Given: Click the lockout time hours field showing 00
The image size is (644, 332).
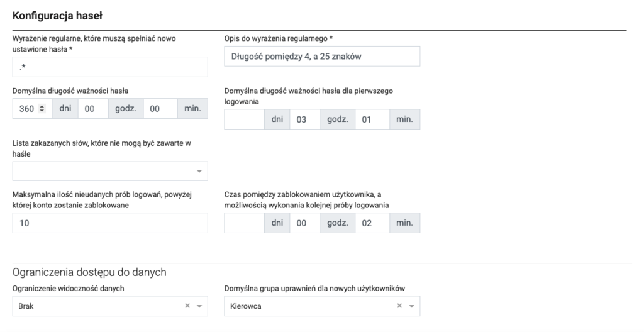Looking at the screenshot, I should point(304,223).
